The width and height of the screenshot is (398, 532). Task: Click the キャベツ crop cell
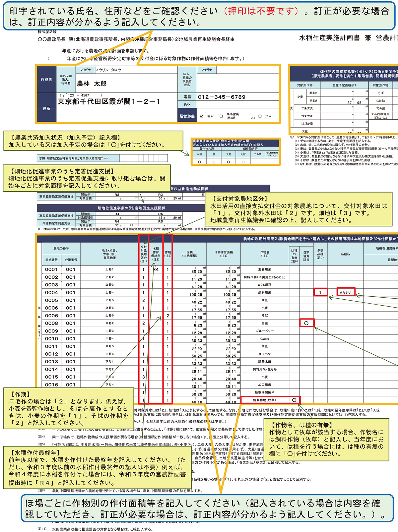[264, 354]
